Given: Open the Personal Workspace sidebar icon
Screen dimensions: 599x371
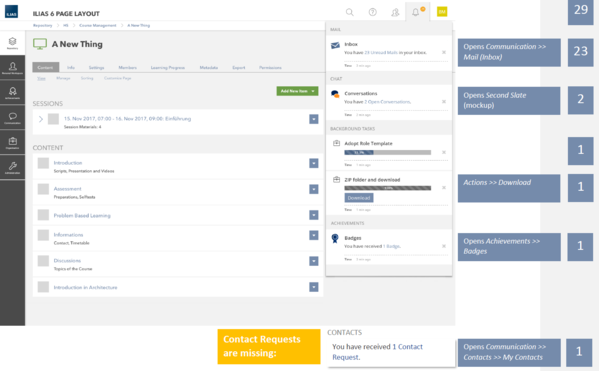Looking at the screenshot, I should pyautogui.click(x=12, y=68).
